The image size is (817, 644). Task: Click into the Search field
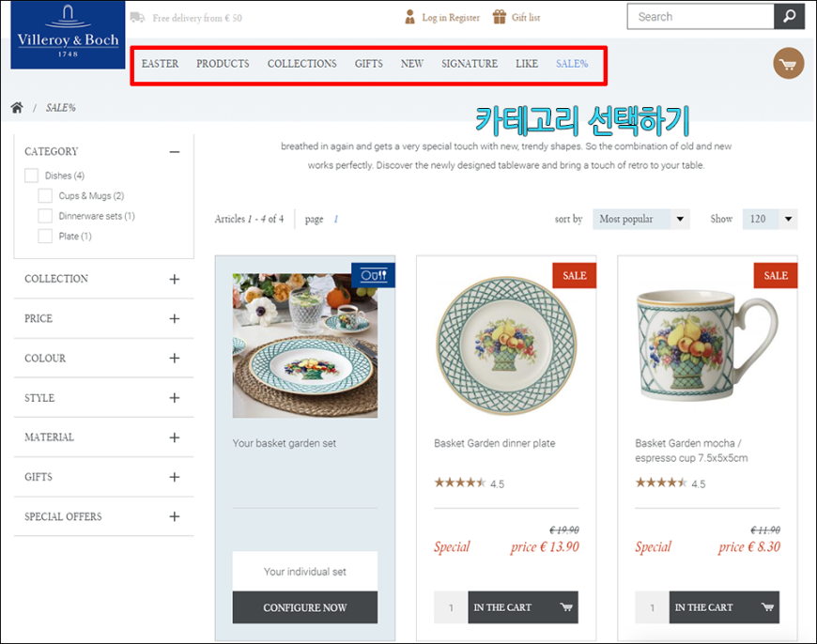pyautogui.click(x=701, y=17)
